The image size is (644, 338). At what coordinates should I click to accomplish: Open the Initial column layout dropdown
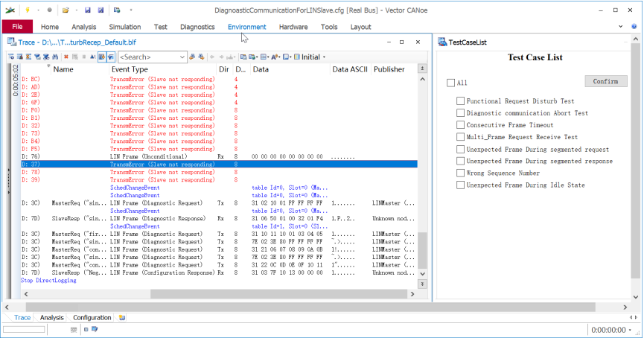click(x=324, y=57)
